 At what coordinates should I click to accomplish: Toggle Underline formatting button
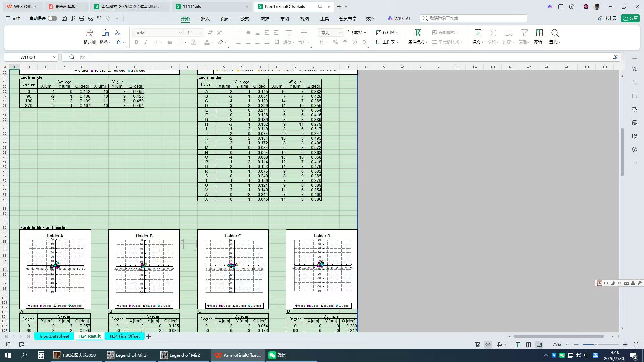click(x=156, y=42)
